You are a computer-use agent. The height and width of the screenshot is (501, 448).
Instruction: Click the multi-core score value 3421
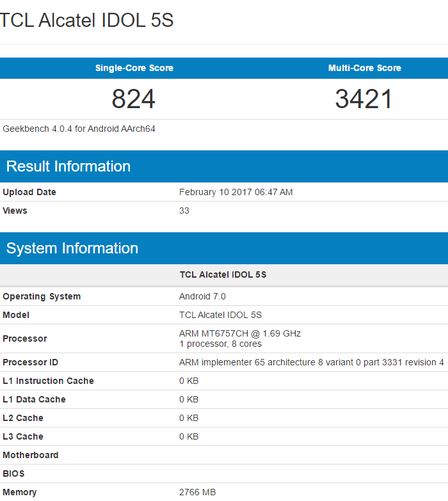coord(364,99)
